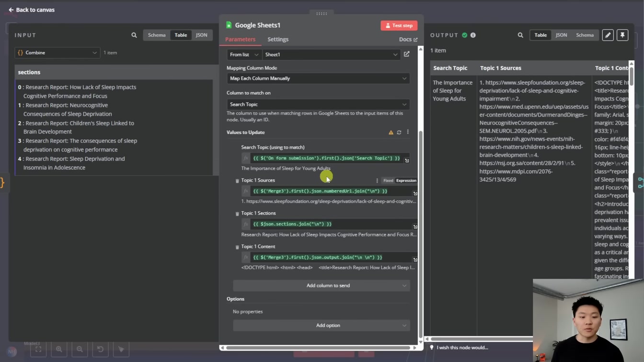Click the lightbulb feedback icon

[432, 347]
